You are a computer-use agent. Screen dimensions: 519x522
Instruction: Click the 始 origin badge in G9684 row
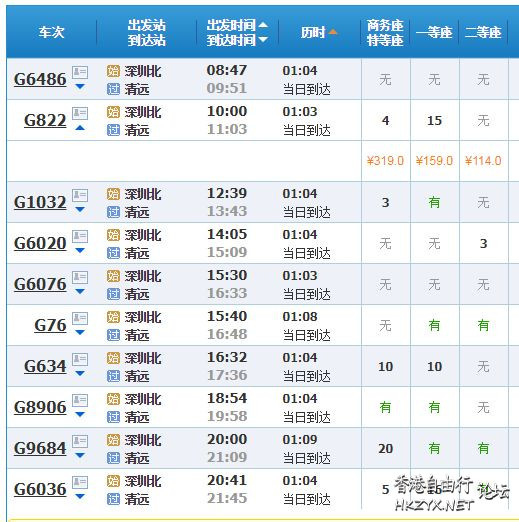click(113, 440)
